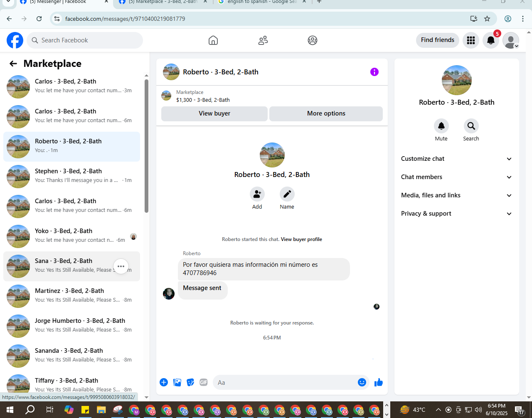Click the Aa message input box
The height and width of the screenshot is (418, 532).
[x=291, y=382]
